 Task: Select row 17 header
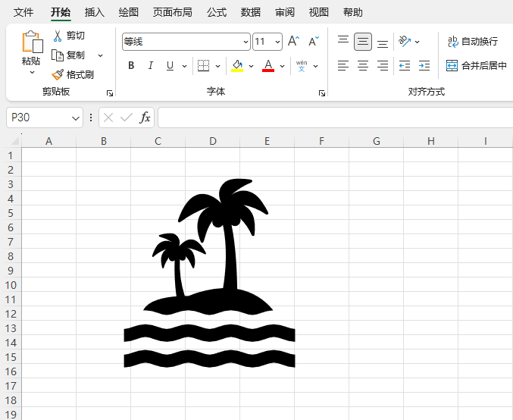[x=11, y=386]
